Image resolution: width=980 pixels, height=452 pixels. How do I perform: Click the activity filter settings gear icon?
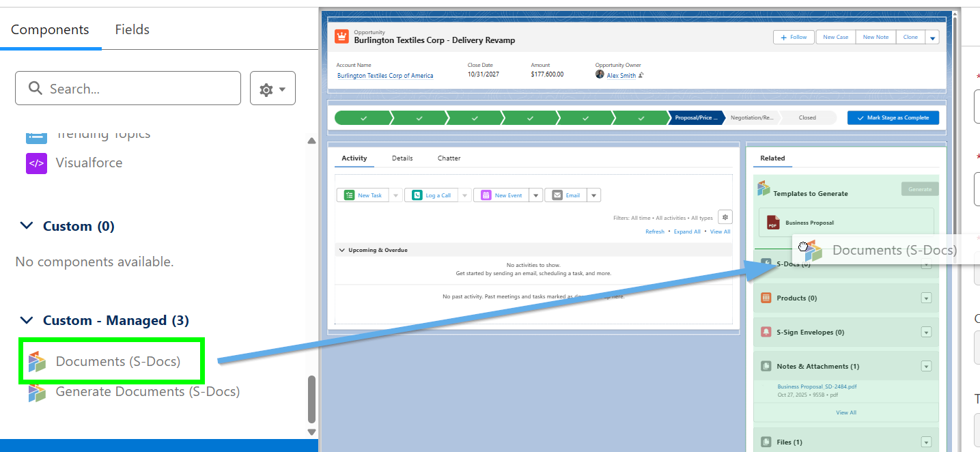[x=725, y=217]
